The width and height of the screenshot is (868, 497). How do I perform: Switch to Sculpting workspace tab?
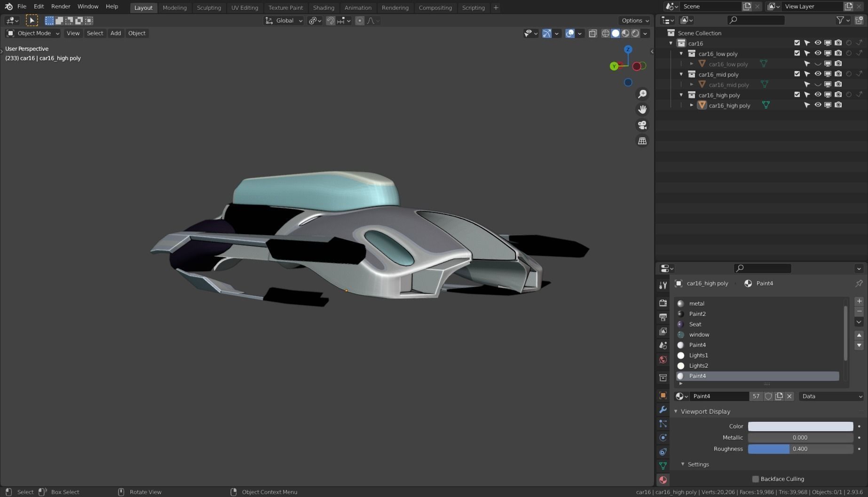tap(209, 8)
